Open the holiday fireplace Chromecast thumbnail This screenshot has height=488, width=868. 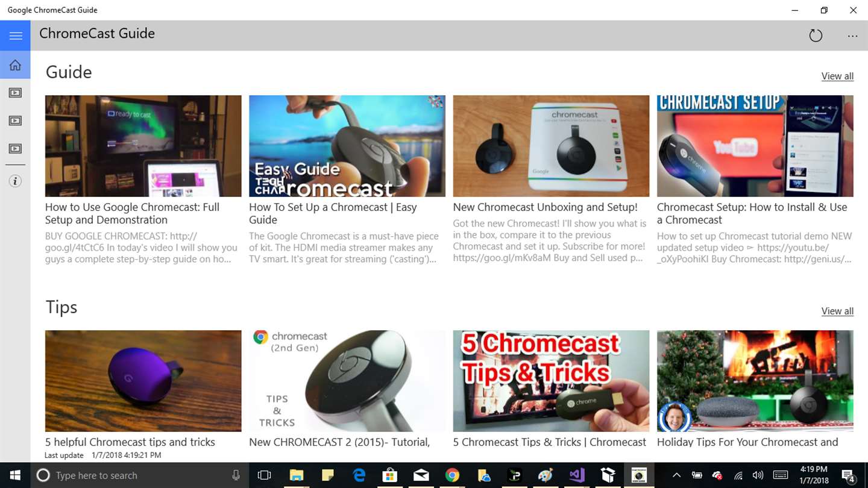(755, 381)
